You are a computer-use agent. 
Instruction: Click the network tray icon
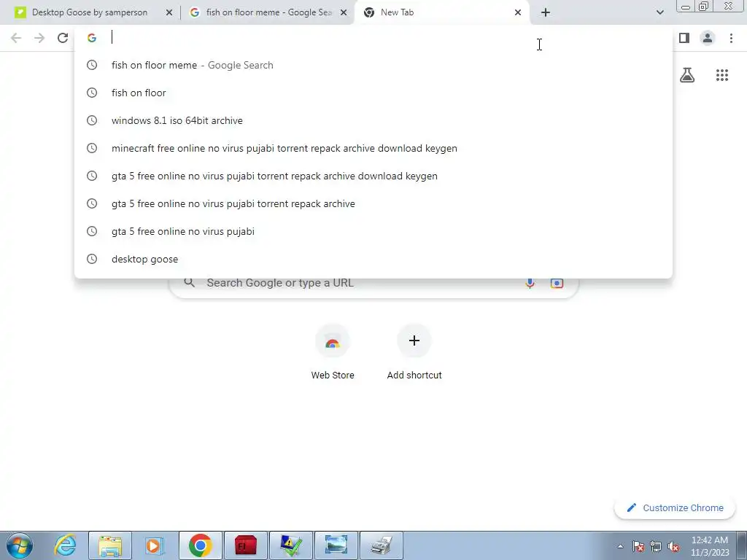pyautogui.click(x=656, y=547)
